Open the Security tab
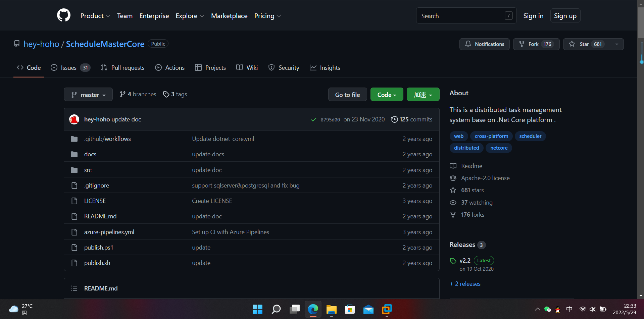Image resolution: width=644 pixels, height=319 pixels. point(284,68)
